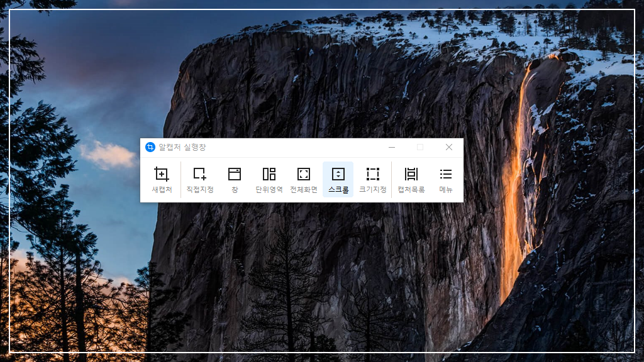Viewport: 644px width, 362px height.
Task: Click the ALCapture logo icon in title bar
Action: point(150,147)
